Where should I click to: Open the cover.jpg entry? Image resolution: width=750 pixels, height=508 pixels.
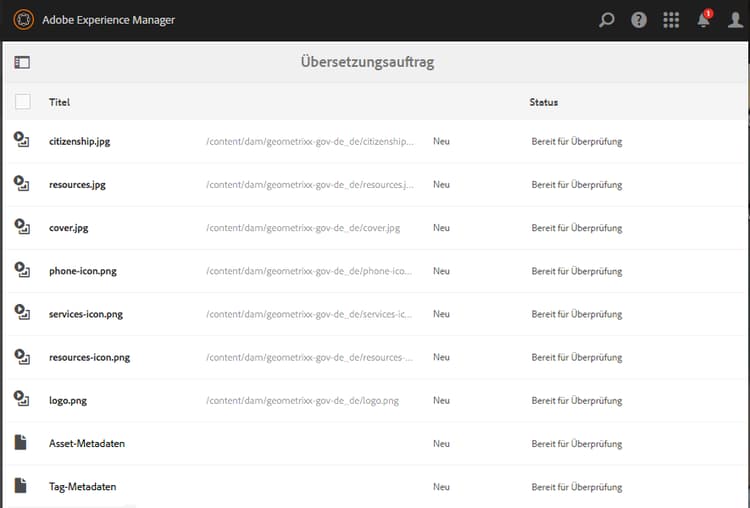click(69, 228)
